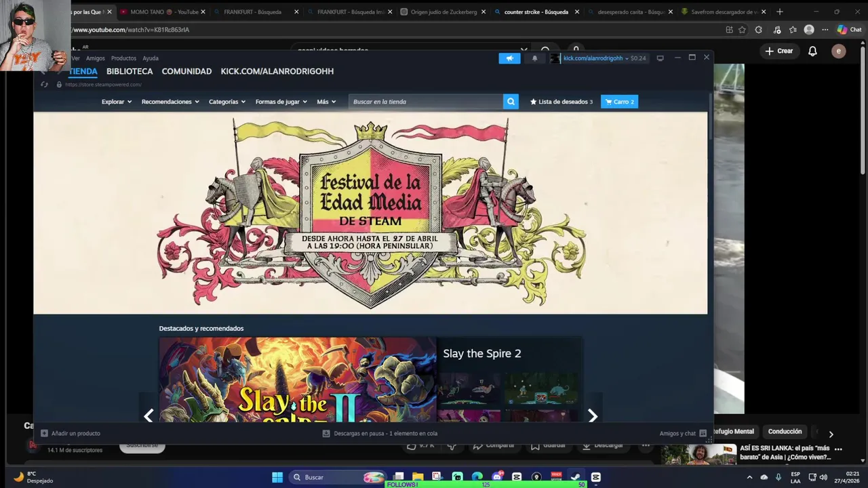Click Añadir un producto plus icon
Screen dimensions: 868x488
coord(44,433)
